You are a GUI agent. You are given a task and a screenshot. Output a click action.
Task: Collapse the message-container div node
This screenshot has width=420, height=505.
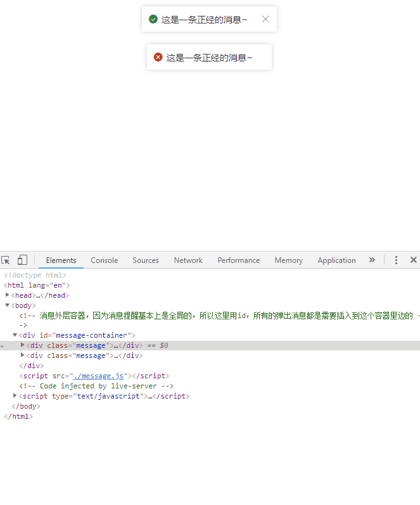coord(15,335)
